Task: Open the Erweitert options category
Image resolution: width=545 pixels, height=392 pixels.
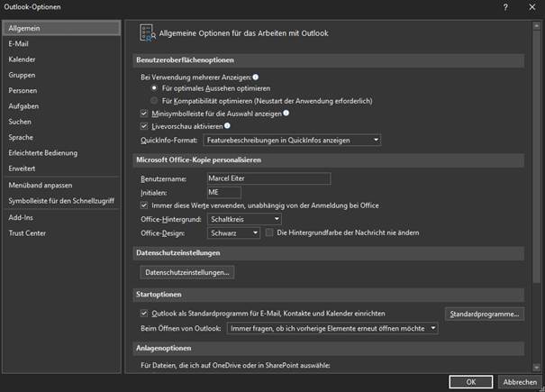Action: click(x=61, y=169)
